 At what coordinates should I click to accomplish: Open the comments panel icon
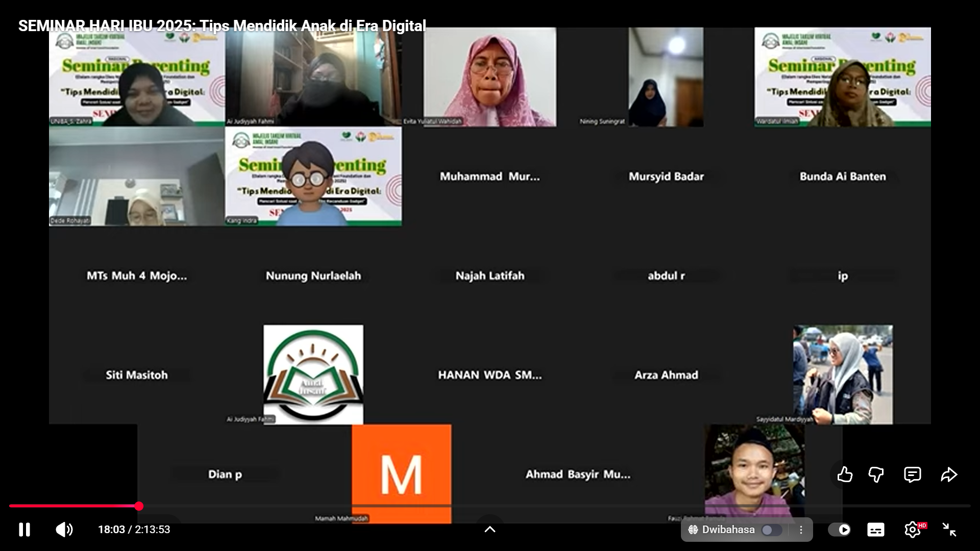coord(912,474)
